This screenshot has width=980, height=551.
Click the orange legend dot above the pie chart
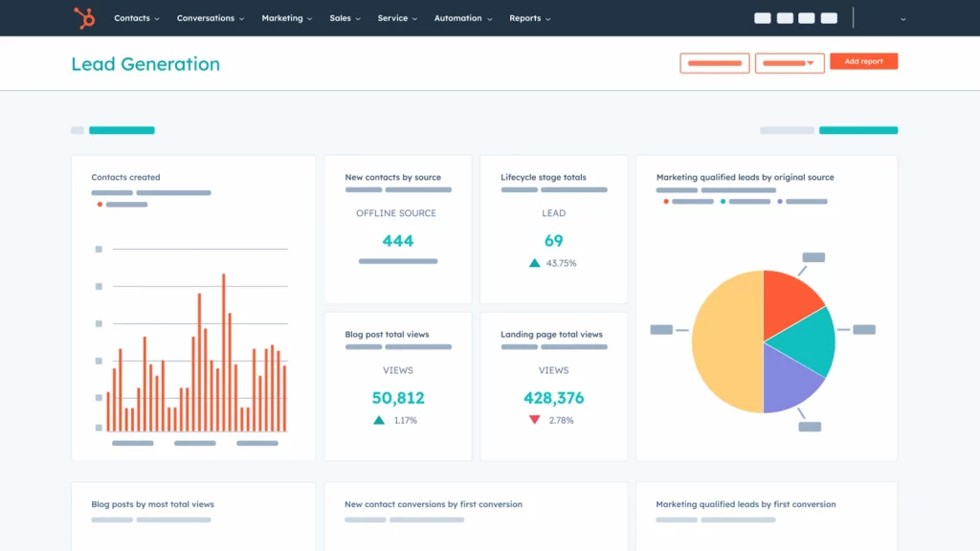point(666,202)
